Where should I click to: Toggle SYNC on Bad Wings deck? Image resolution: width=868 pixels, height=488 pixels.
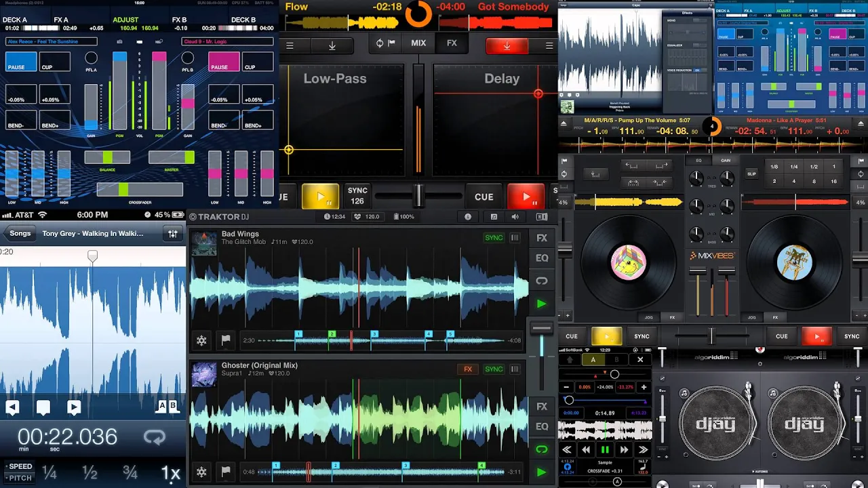[494, 238]
